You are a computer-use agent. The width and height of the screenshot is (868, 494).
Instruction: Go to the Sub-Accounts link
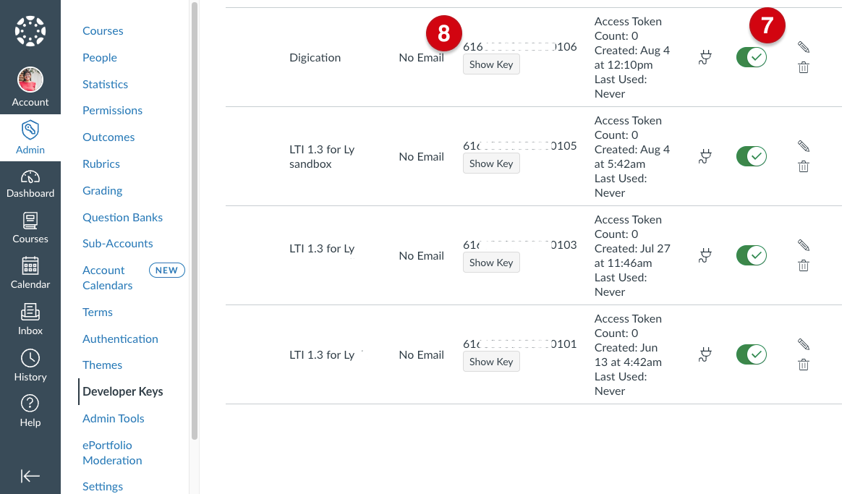coord(118,243)
